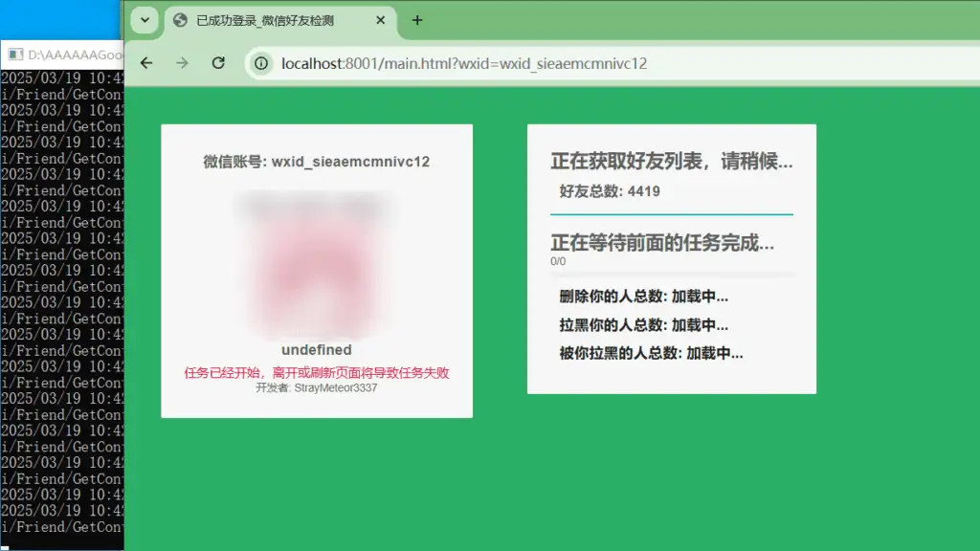Click the 删除你的人总数 loading line
Screen dimensions: 980x551
pos(639,298)
